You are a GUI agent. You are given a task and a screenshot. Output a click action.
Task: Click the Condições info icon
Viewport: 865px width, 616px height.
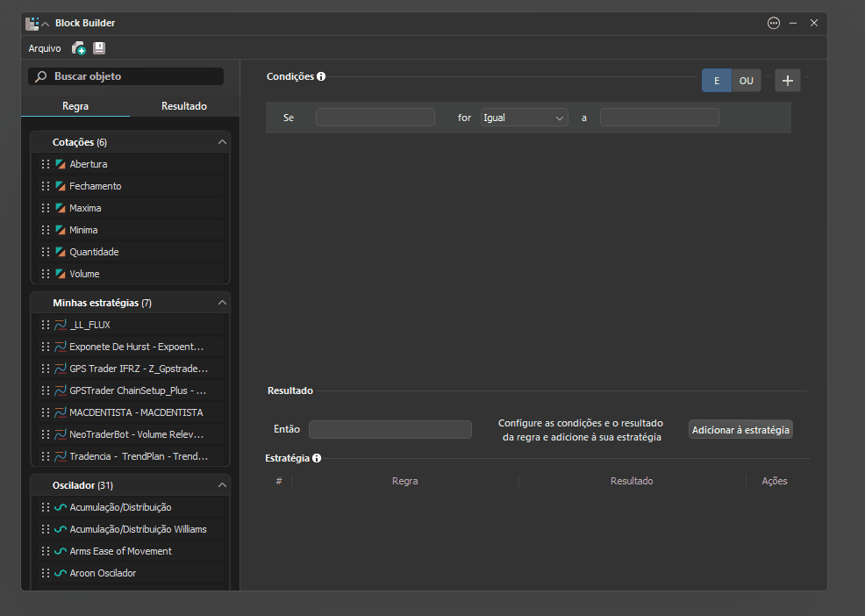click(x=321, y=76)
